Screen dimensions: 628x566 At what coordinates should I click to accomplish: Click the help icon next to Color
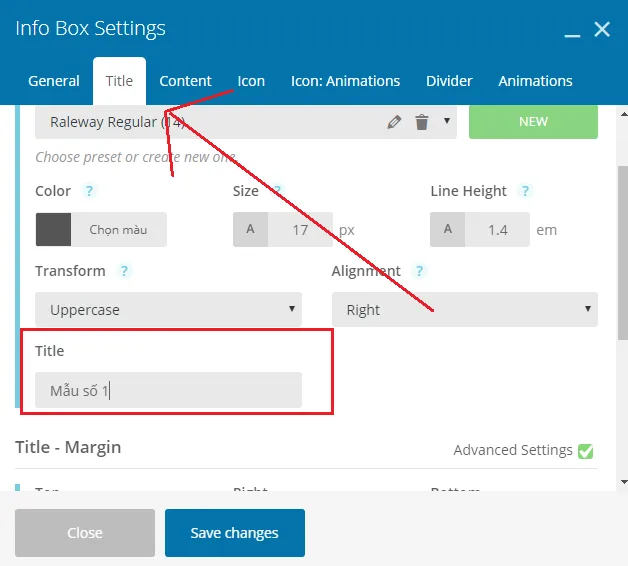[89, 191]
